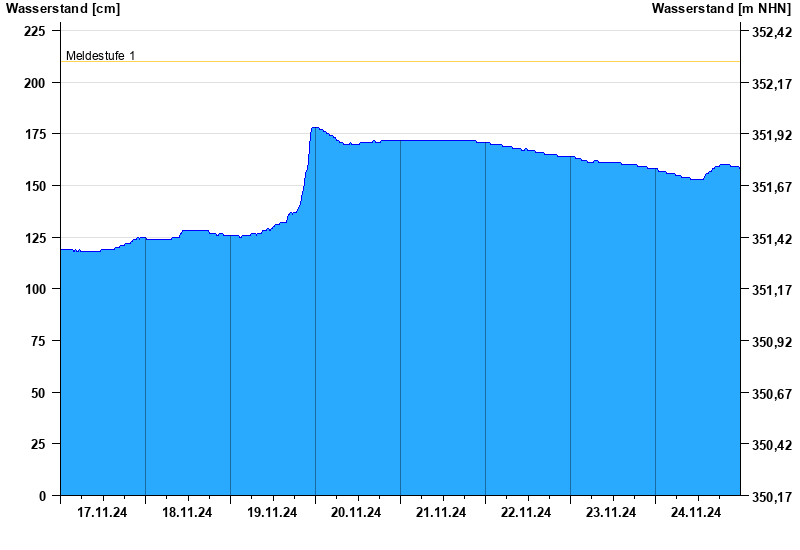Click the 50 tick on left axis
This screenshot has width=800, height=550.
click(x=38, y=393)
